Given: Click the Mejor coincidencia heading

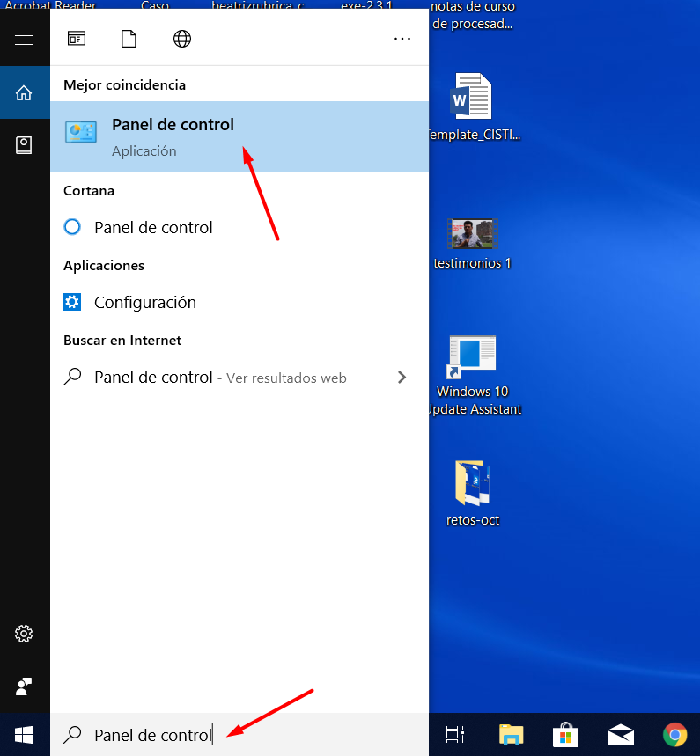Looking at the screenshot, I should 124,84.
